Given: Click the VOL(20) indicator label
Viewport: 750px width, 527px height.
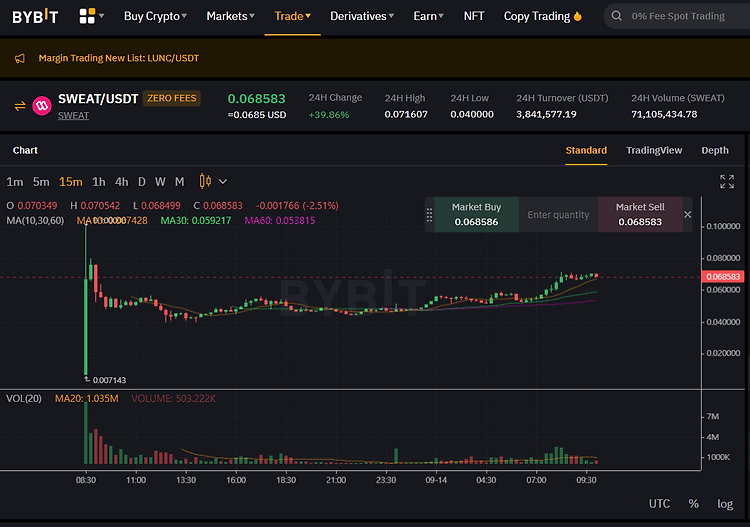Looking at the screenshot, I should [23, 398].
